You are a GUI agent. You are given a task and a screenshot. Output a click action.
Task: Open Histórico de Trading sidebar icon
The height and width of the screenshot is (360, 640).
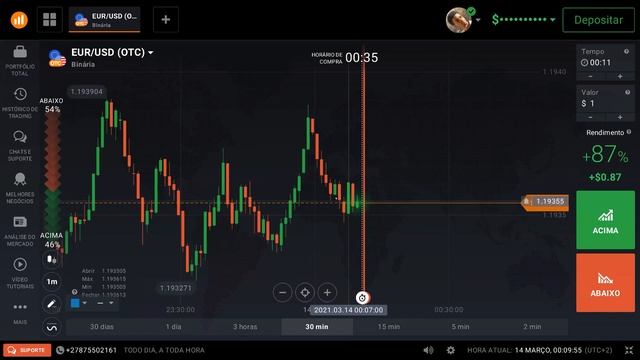coord(20,94)
